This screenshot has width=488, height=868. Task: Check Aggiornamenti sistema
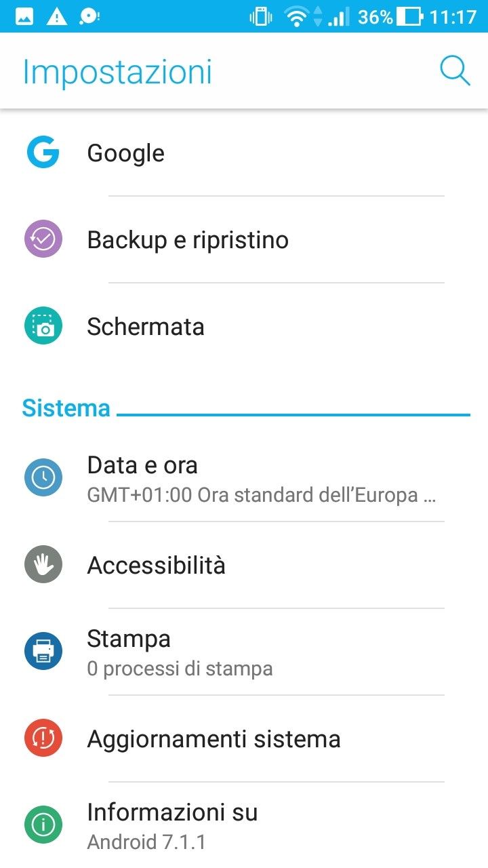pyautogui.click(x=213, y=739)
